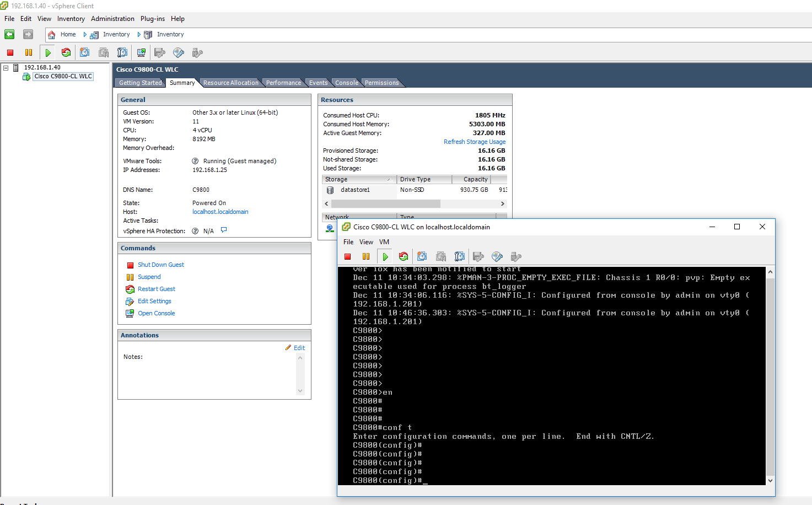This screenshot has height=505, width=812.
Task: Open the VM menu in console window
Action: coord(384,241)
